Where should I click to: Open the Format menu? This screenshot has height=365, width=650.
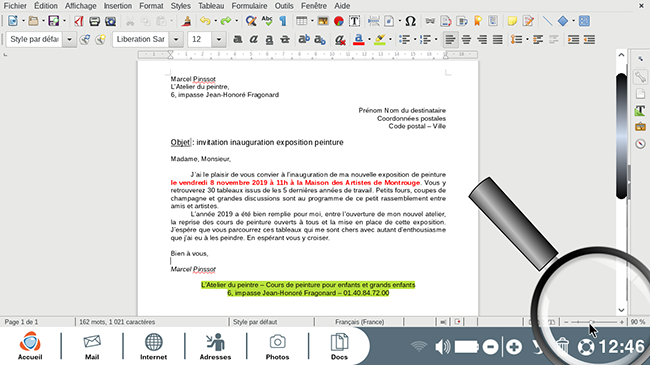pyautogui.click(x=151, y=6)
